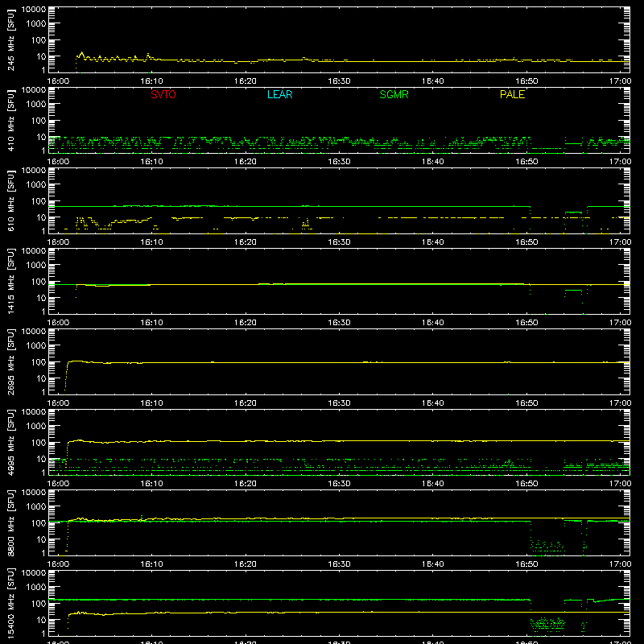Select the 1415 MHz [SFU] axis title

click(11, 281)
